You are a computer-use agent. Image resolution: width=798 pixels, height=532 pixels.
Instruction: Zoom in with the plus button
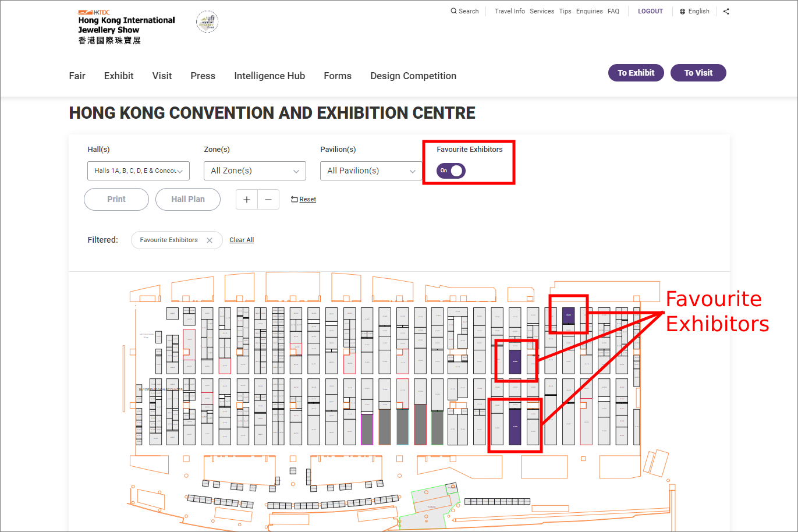pyautogui.click(x=247, y=199)
